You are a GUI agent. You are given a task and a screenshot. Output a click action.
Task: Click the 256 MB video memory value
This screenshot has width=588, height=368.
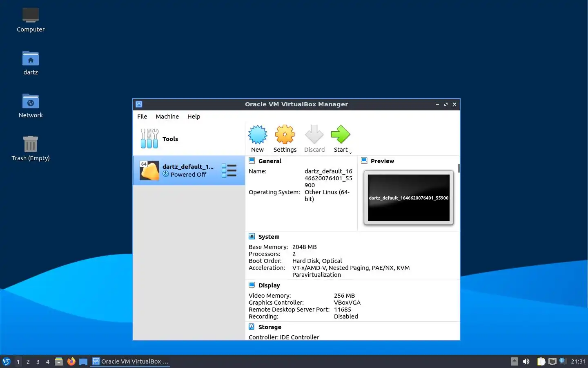345,296
